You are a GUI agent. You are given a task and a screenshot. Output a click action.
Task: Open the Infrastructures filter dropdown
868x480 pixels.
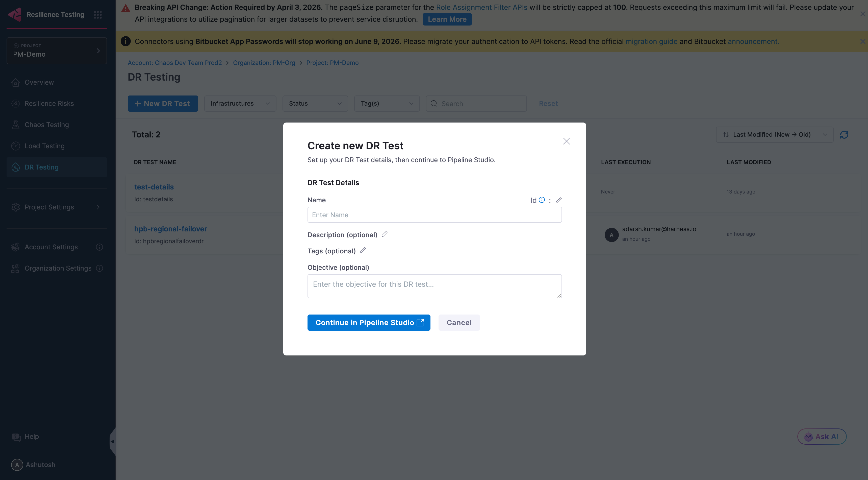240,104
